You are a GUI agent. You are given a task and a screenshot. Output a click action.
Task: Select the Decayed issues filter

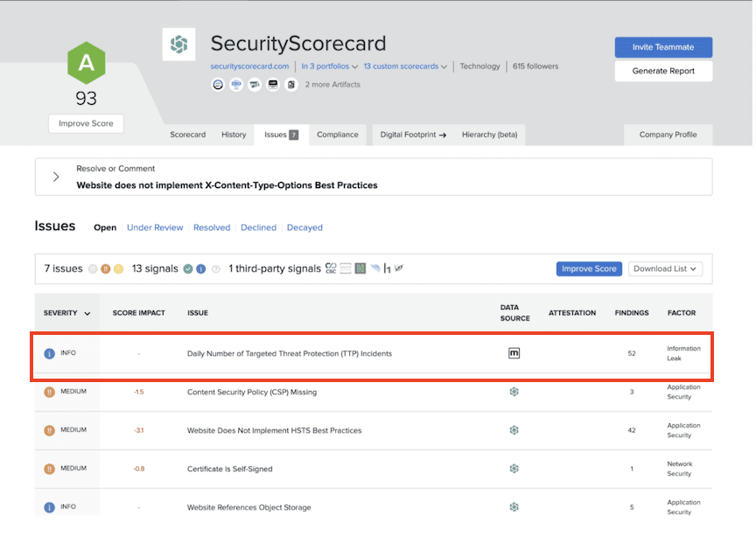click(304, 227)
